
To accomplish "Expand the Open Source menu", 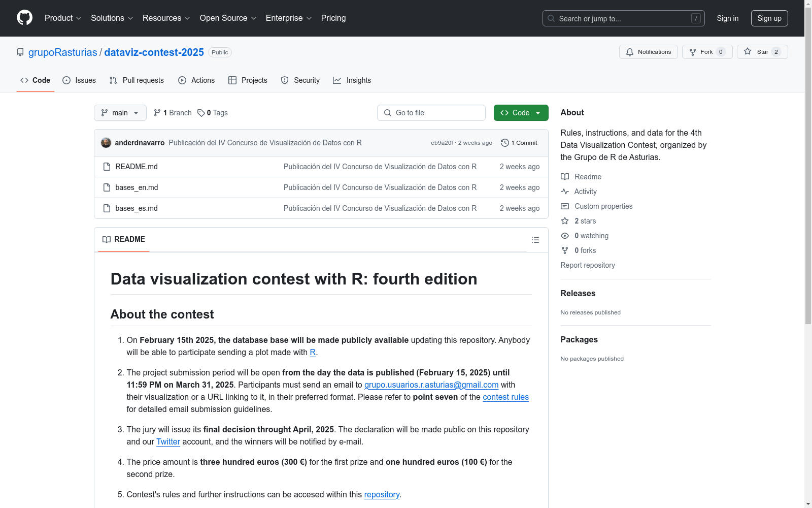I will (x=228, y=18).
